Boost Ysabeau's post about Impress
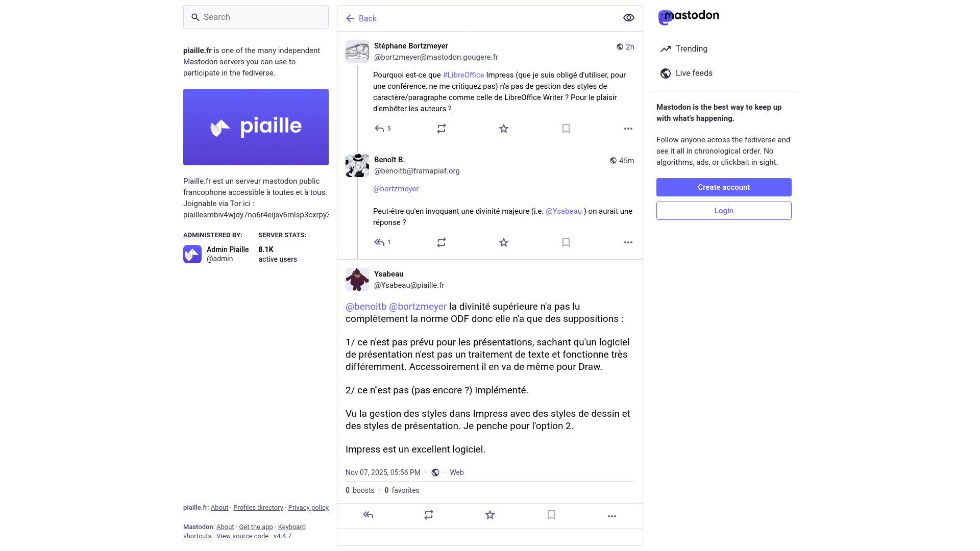 429,515
